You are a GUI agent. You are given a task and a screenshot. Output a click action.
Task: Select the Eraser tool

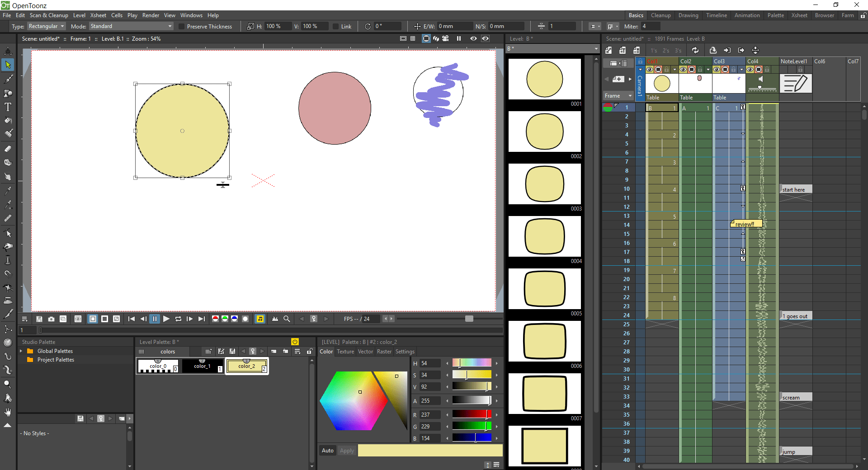(8, 148)
